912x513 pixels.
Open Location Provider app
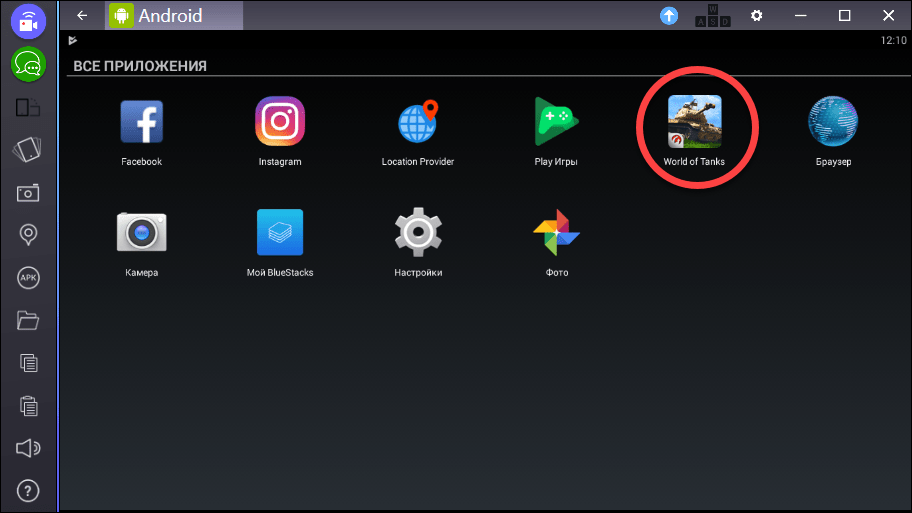[x=418, y=121]
